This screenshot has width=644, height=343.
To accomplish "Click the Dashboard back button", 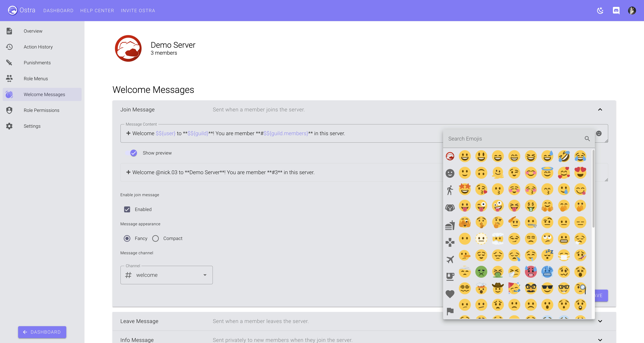I will tap(42, 332).
